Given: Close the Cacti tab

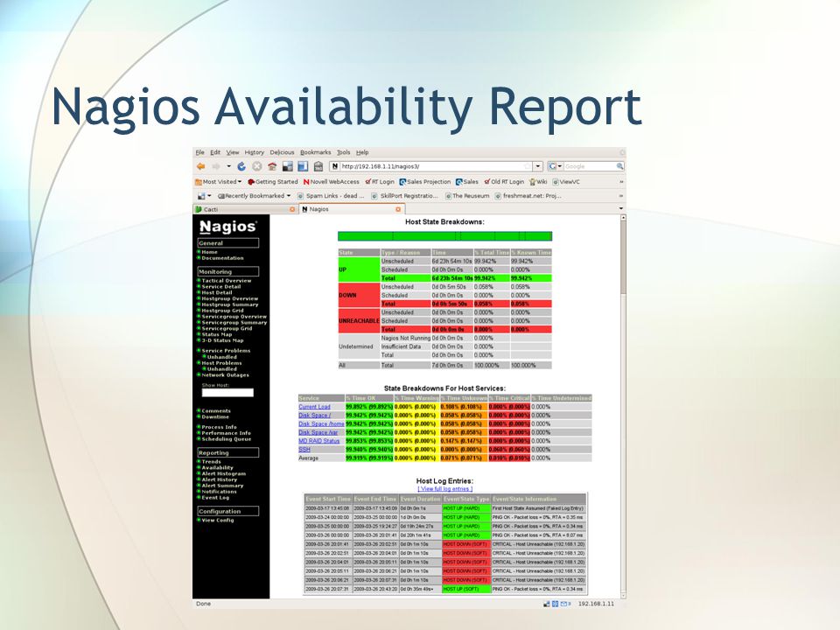Looking at the screenshot, I should coord(292,209).
